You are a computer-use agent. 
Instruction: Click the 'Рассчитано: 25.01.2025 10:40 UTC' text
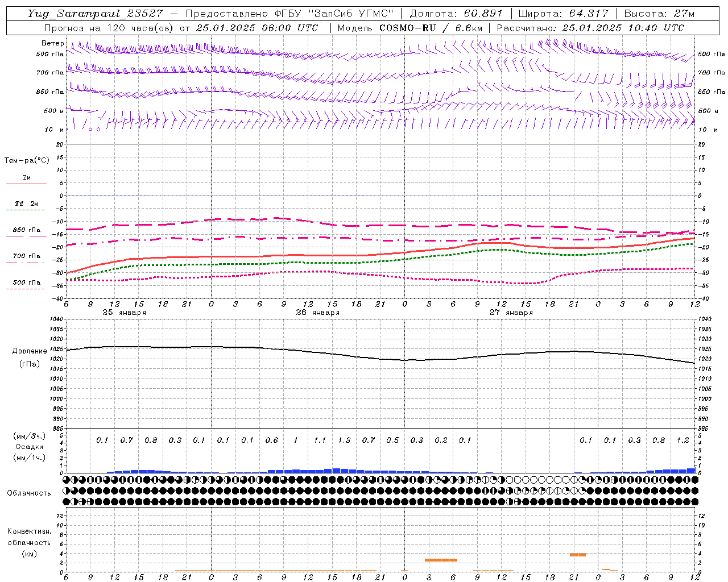tap(590, 28)
